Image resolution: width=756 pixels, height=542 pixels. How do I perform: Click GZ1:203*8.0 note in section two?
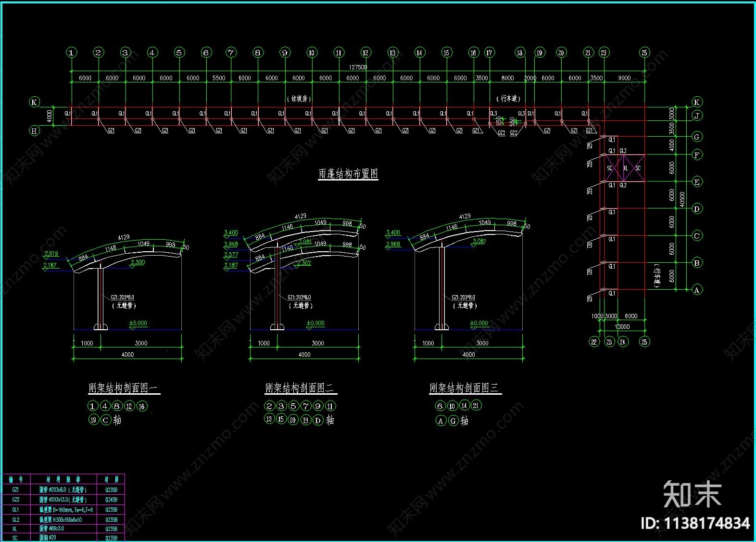click(299, 297)
